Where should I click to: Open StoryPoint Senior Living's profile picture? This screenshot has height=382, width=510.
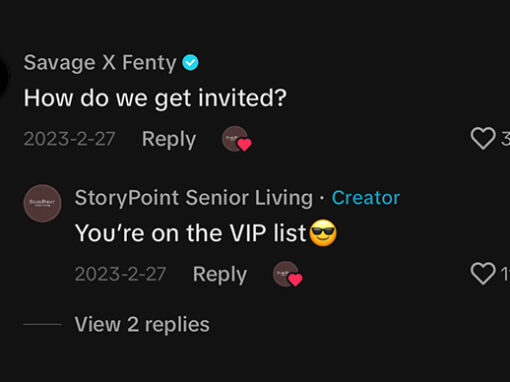click(42, 203)
